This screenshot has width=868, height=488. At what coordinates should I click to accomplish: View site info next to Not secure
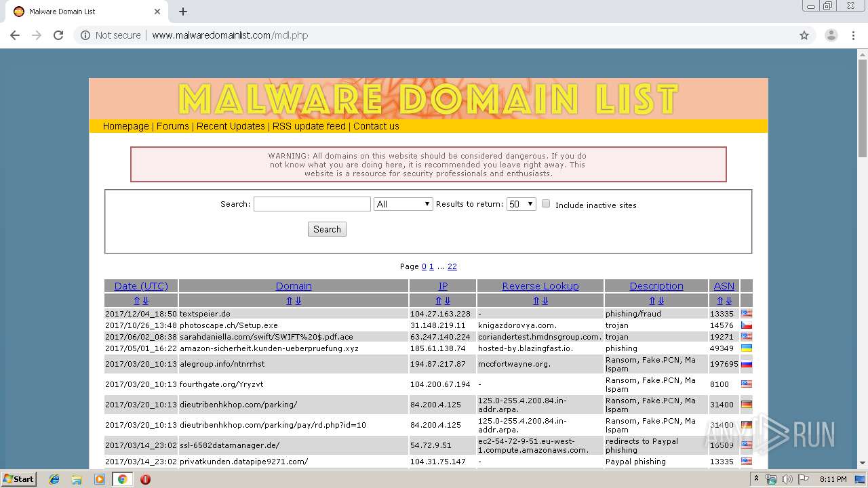click(x=85, y=35)
